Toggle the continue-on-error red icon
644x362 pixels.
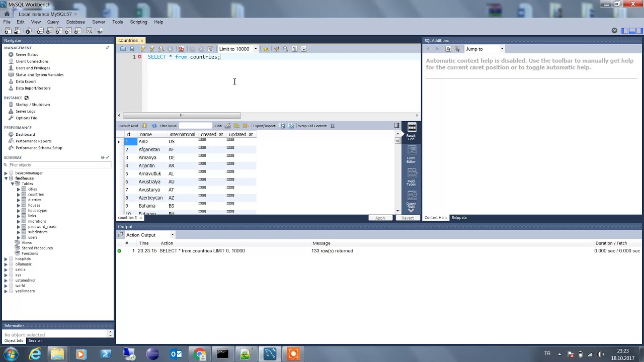point(181,49)
